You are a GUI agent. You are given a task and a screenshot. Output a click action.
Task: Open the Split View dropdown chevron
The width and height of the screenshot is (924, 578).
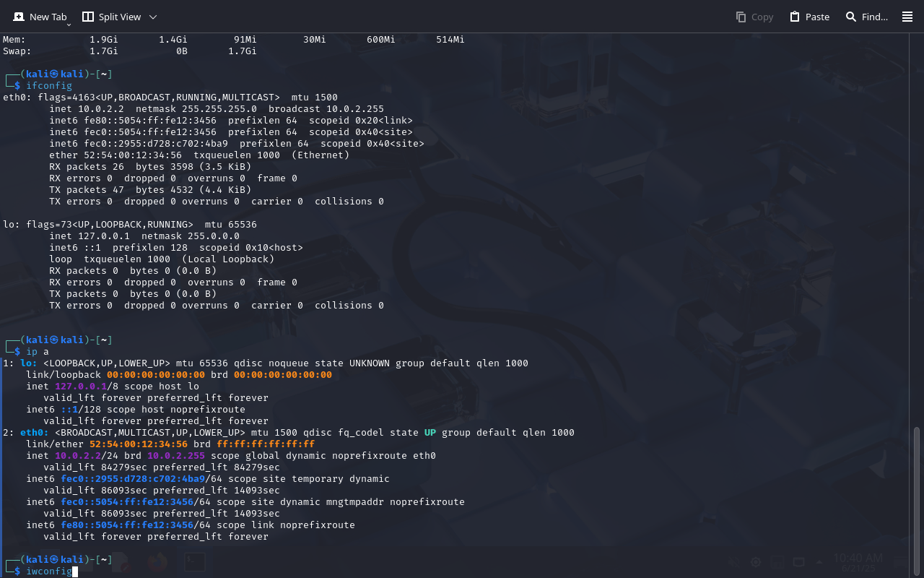pyautogui.click(x=153, y=17)
